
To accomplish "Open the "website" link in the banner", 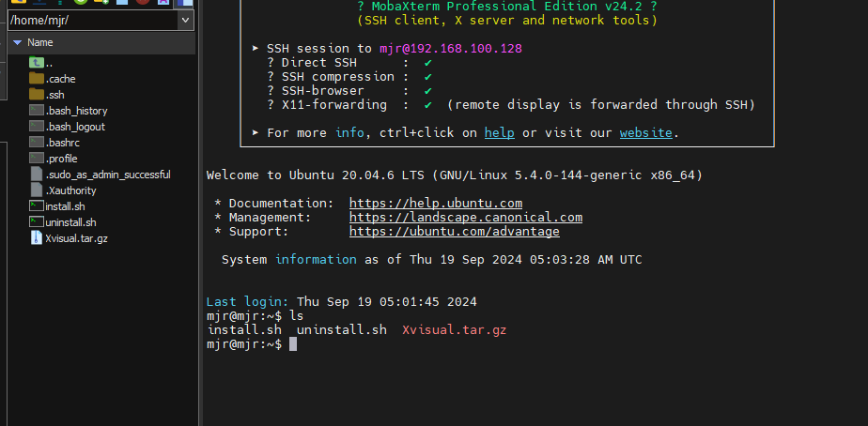I will tap(645, 133).
